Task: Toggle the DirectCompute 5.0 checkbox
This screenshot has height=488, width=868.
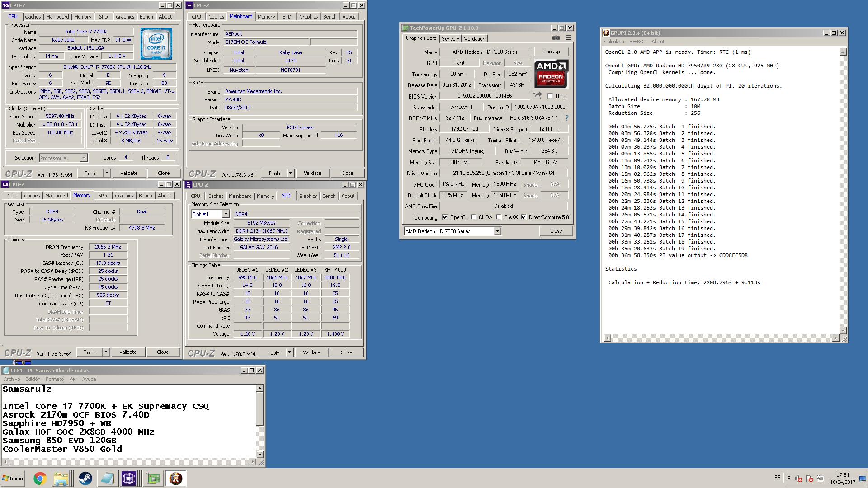Action: pos(524,217)
